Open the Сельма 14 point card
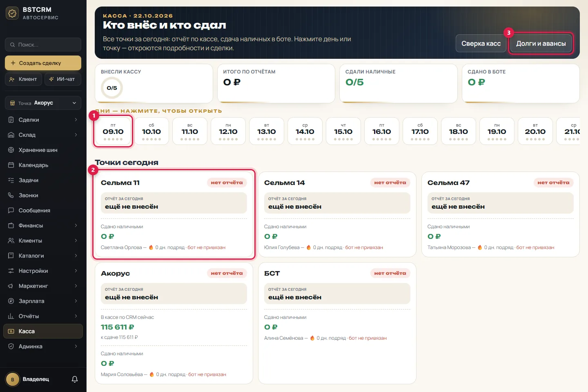The height and width of the screenshot is (392, 588). [x=337, y=214]
